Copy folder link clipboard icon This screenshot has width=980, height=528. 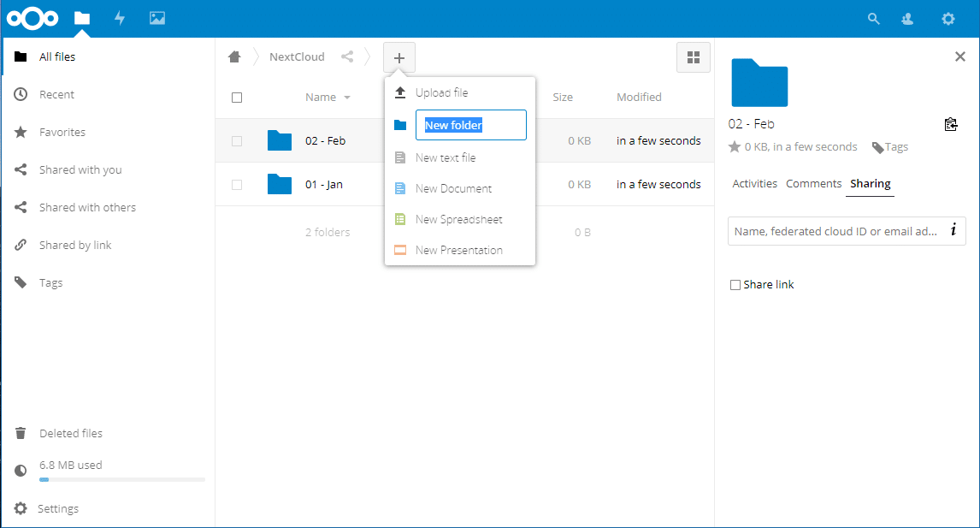[x=951, y=124]
